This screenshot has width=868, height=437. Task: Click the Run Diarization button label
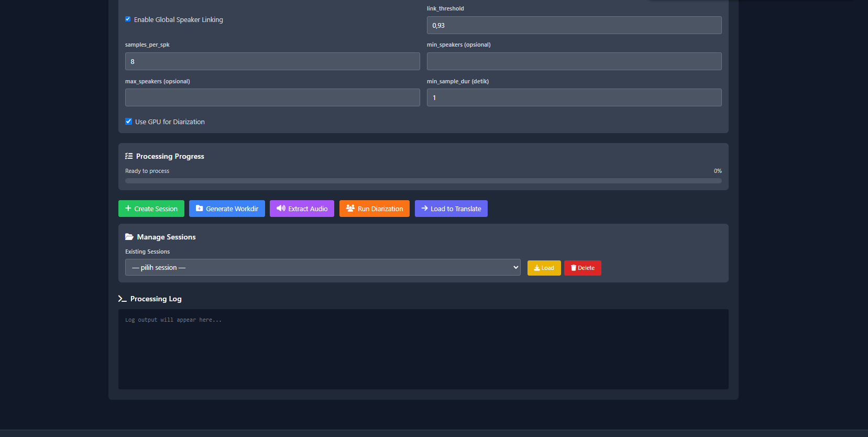point(380,209)
